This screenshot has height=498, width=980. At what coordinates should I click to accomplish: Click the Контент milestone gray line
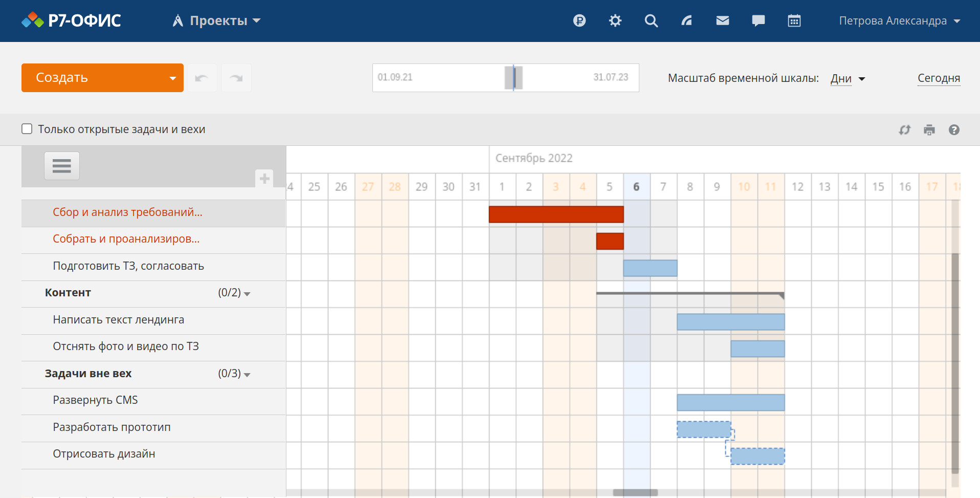pos(690,294)
